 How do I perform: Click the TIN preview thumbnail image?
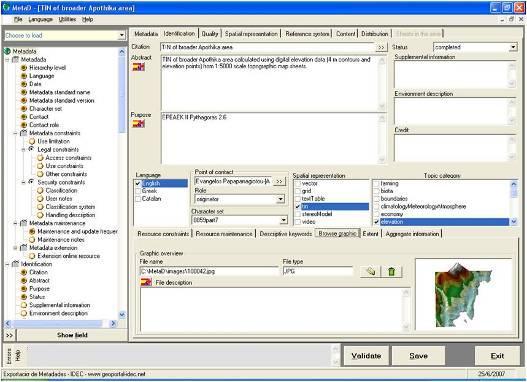(464, 294)
